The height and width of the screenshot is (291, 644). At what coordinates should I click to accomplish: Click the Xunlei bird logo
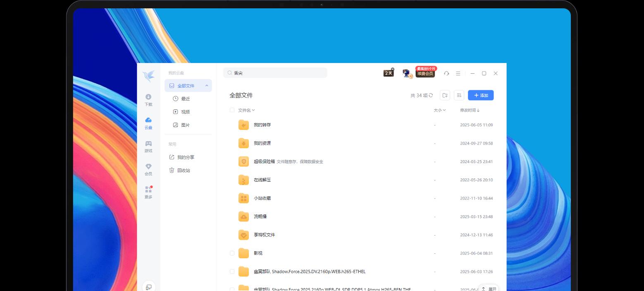coord(148,76)
